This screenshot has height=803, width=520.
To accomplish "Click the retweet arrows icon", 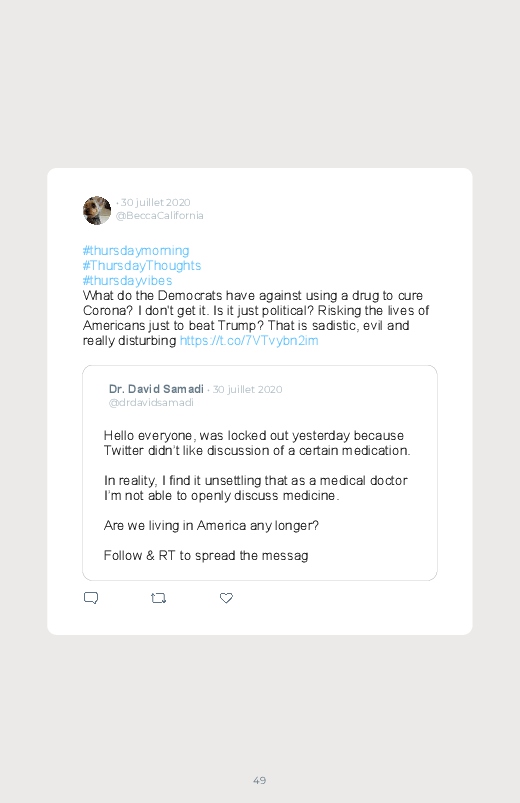I will tap(158, 598).
